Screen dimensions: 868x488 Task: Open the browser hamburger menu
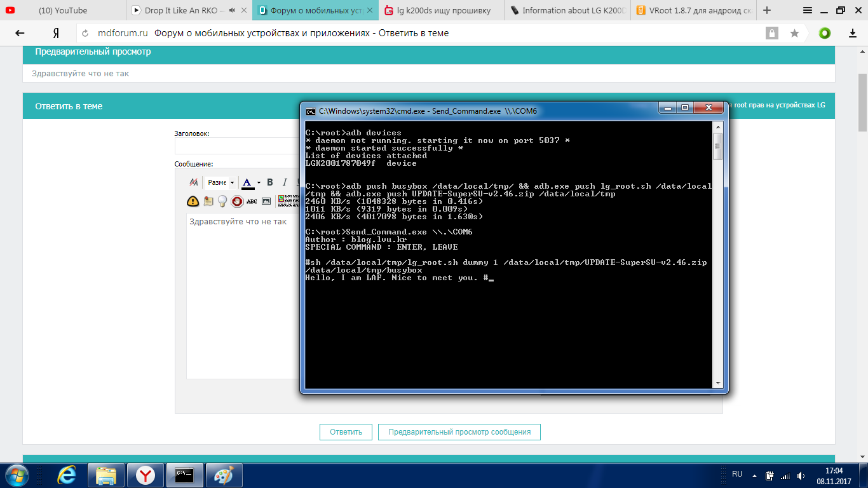807,10
